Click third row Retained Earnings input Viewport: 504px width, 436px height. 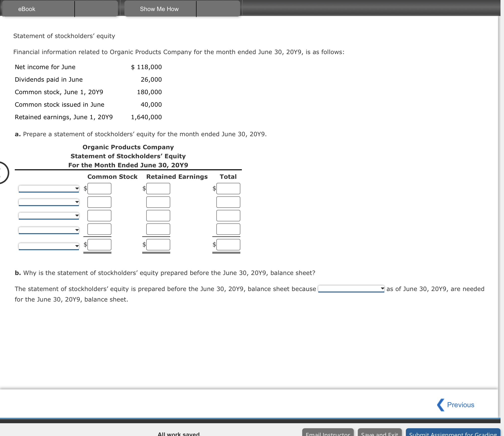(158, 216)
